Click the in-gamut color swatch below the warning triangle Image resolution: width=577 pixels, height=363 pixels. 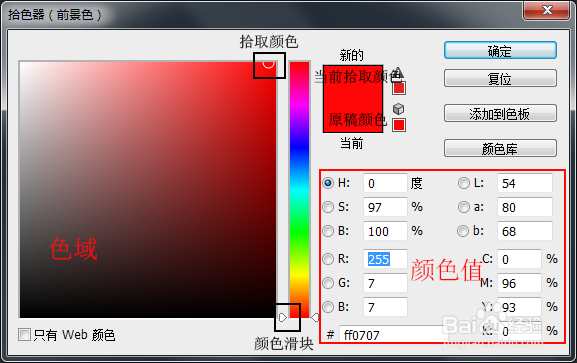coord(399,88)
